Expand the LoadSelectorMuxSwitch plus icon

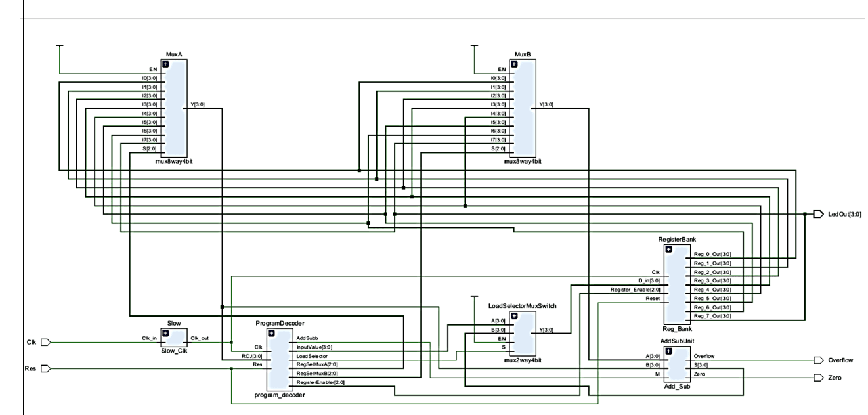[515, 317]
